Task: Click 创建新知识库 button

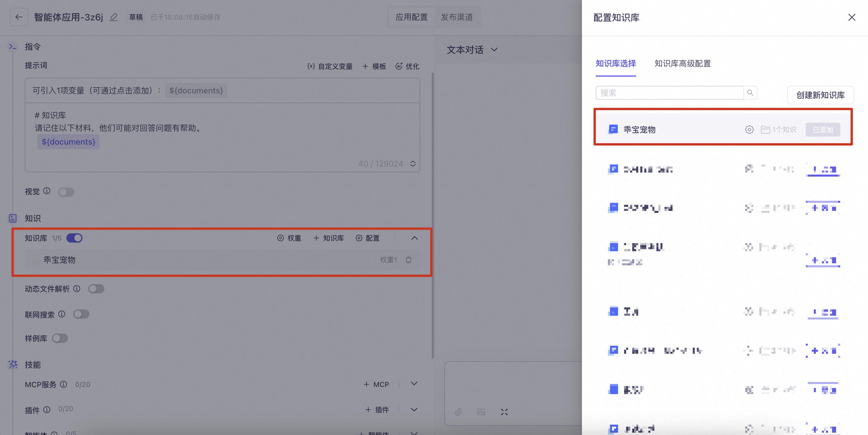Action: pyautogui.click(x=820, y=95)
